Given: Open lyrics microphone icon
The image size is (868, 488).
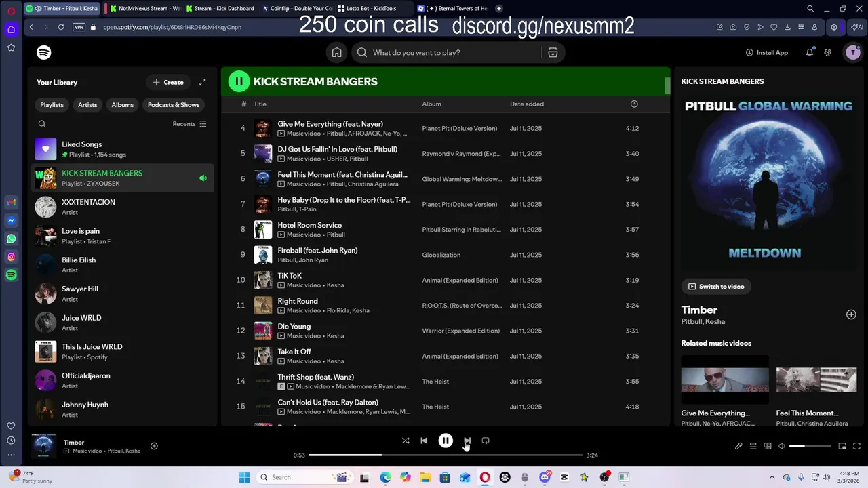Looking at the screenshot, I should [738, 446].
